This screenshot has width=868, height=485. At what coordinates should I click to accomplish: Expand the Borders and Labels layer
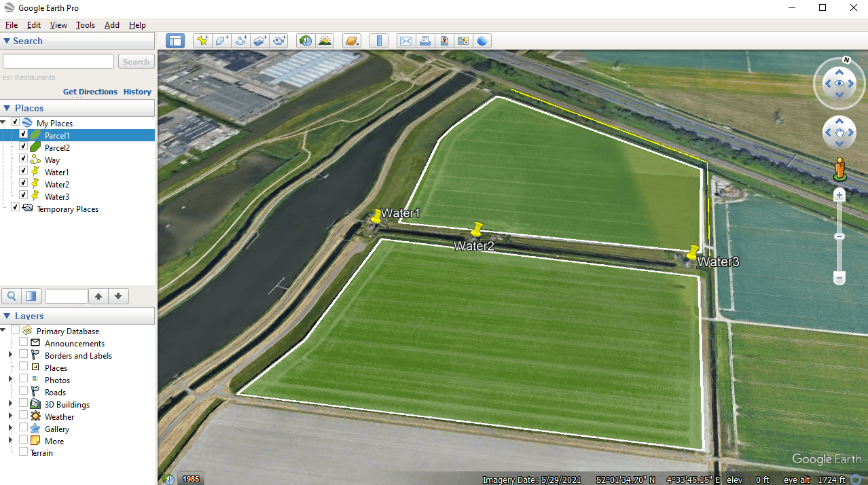point(10,355)
